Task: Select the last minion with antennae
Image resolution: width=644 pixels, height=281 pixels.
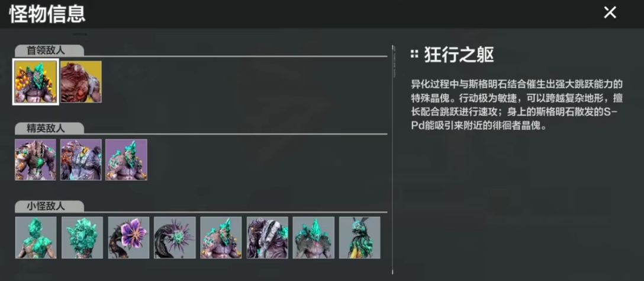Action: 360,238
